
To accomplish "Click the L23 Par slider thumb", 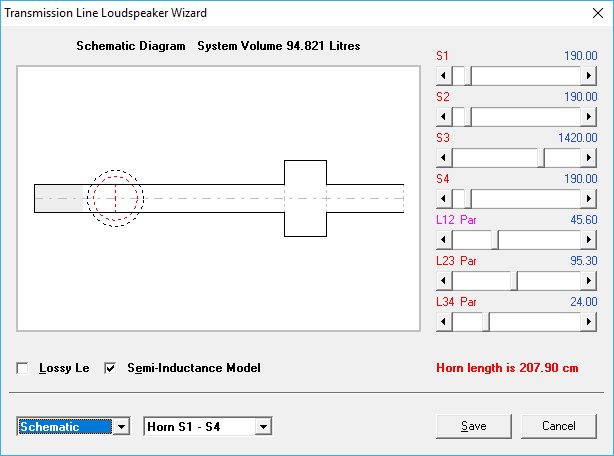I will (514, 281).
